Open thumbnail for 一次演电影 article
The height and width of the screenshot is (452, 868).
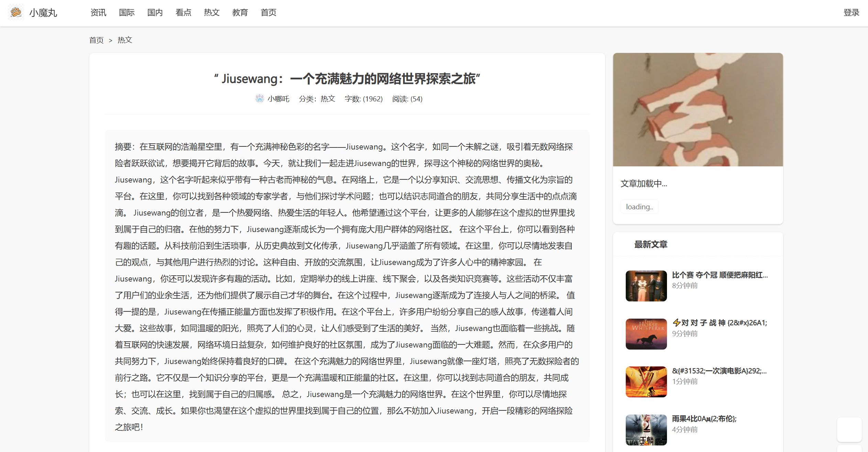point(646,382)
